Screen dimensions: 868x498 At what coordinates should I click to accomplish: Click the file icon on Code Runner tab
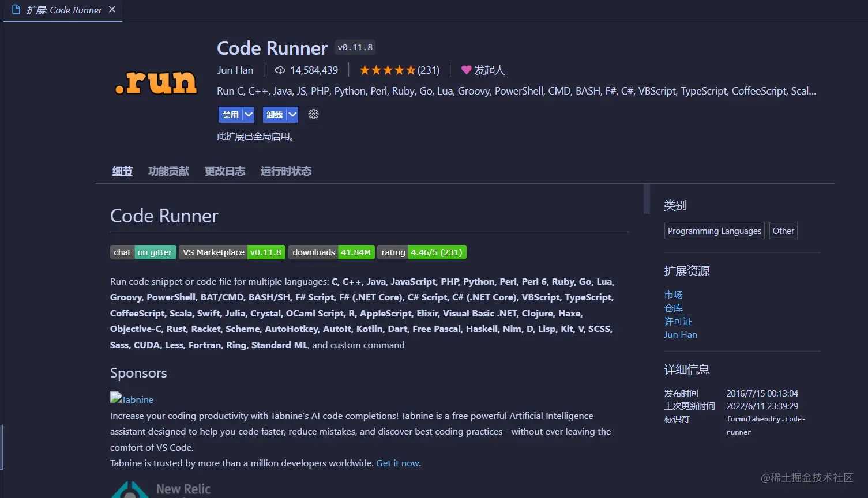[16, 10]
